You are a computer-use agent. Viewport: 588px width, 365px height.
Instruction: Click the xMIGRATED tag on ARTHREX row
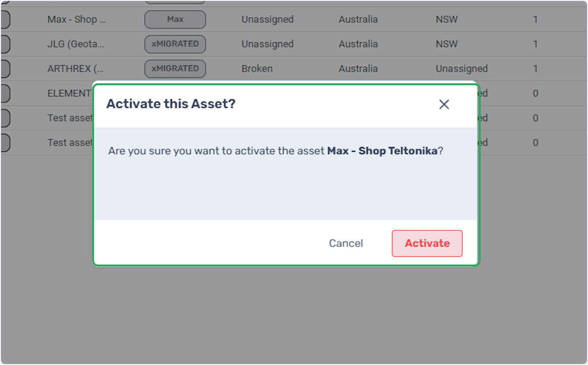coord(175,69)
